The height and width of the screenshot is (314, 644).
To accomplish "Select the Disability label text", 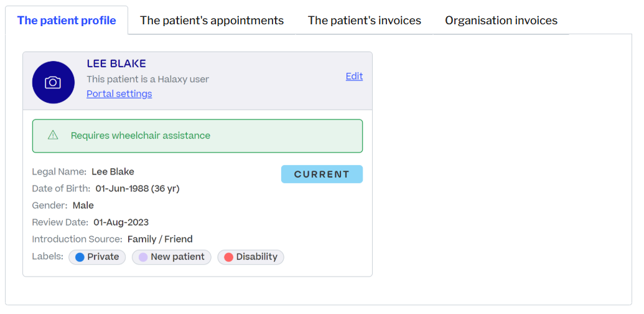I will coord(256,257).
